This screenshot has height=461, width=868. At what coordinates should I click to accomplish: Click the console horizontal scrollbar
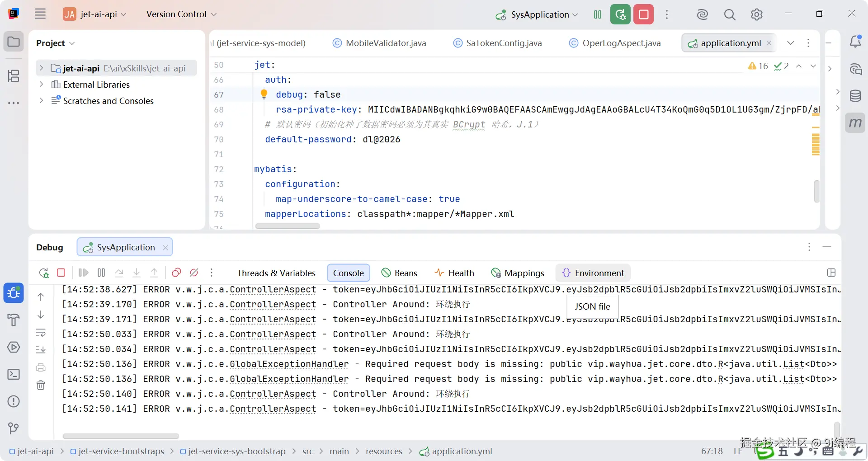(x=121, y=436)
